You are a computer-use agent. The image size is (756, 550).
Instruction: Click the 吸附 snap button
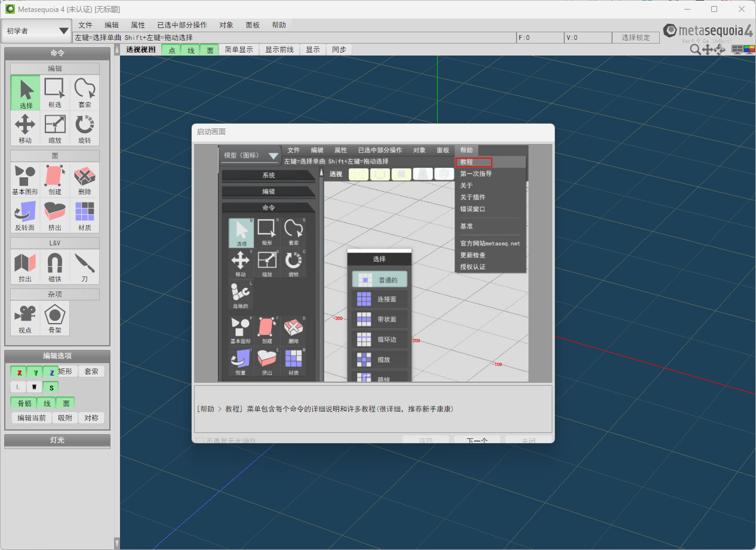click(66, 418)
